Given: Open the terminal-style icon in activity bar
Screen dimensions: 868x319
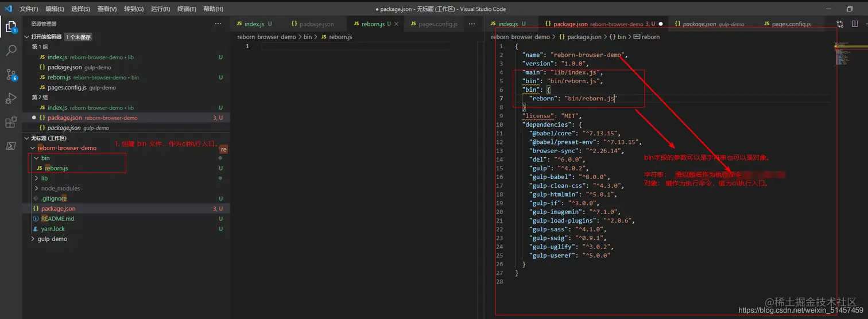Looking at the screenshot, I should point(11,146).
